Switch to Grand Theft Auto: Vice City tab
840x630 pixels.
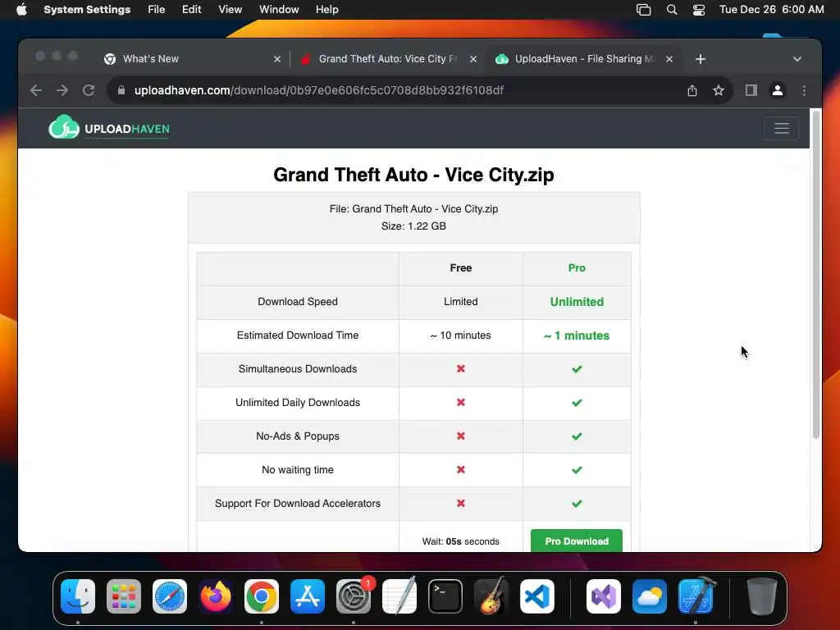point(379,59)
